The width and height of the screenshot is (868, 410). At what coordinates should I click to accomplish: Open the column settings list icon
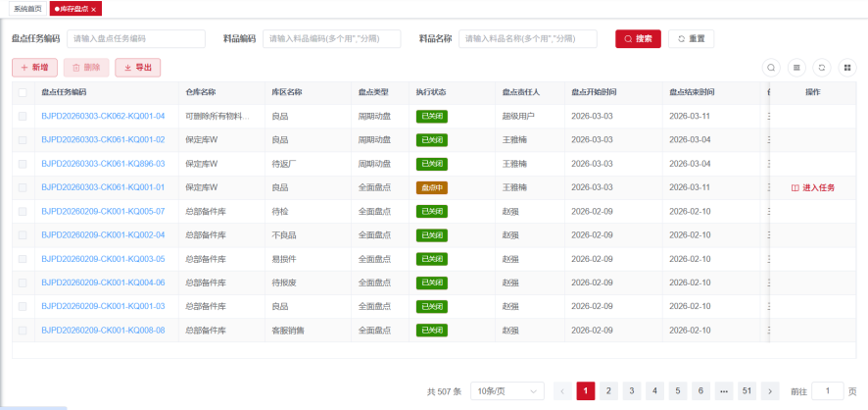pos(796,68)
